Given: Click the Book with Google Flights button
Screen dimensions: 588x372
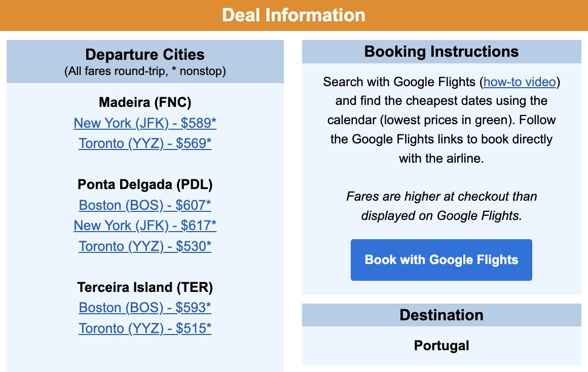Looking at the screenshot, I should [x=441, y=259].
